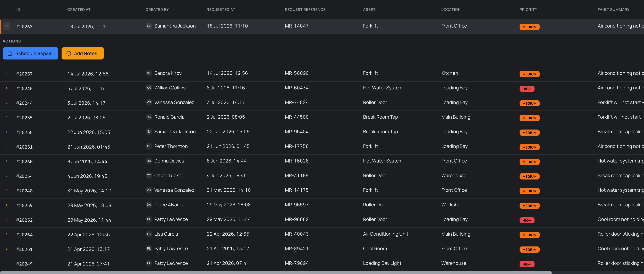Select name Vanessa Gonzalez in row #20248
Image resolution: width=644 pixels, height=274 pixels.
point(174,190)
